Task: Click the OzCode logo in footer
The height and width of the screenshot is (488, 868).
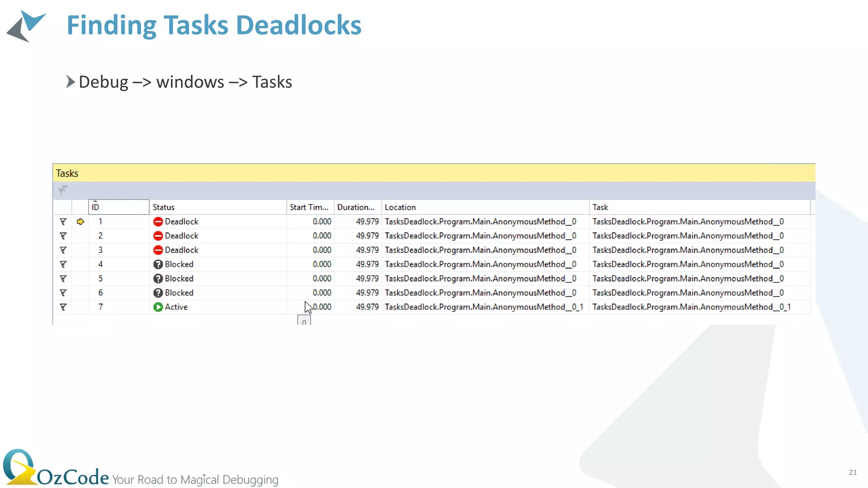Action: 56,468
